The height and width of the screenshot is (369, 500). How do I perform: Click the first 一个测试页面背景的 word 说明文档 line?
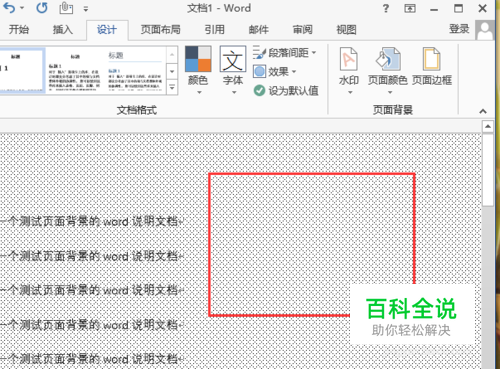click(92, 221)
